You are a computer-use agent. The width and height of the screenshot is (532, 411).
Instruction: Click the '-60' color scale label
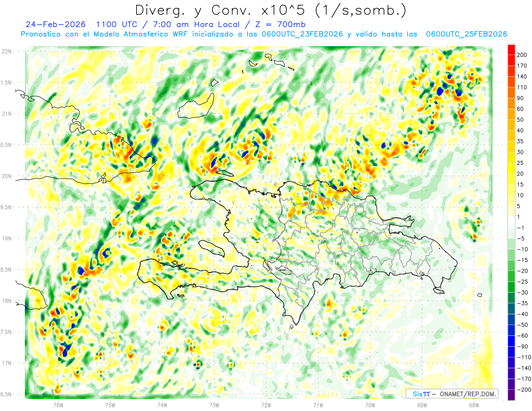522,336
